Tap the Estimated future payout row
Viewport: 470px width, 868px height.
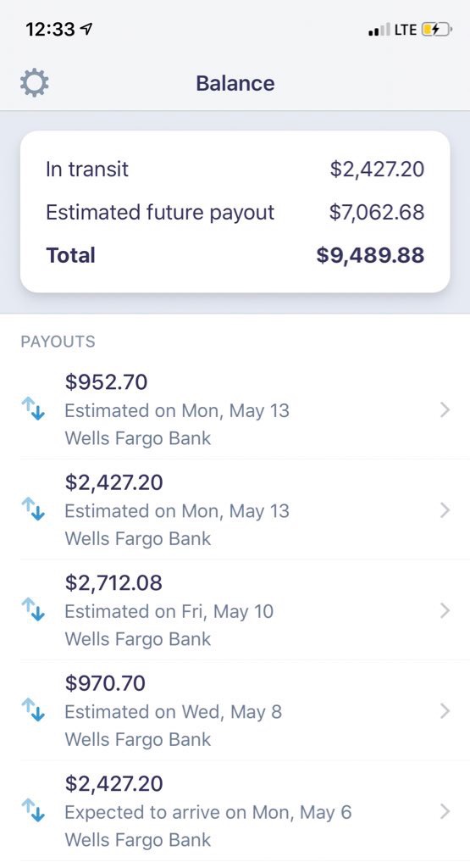coord(235,212)
